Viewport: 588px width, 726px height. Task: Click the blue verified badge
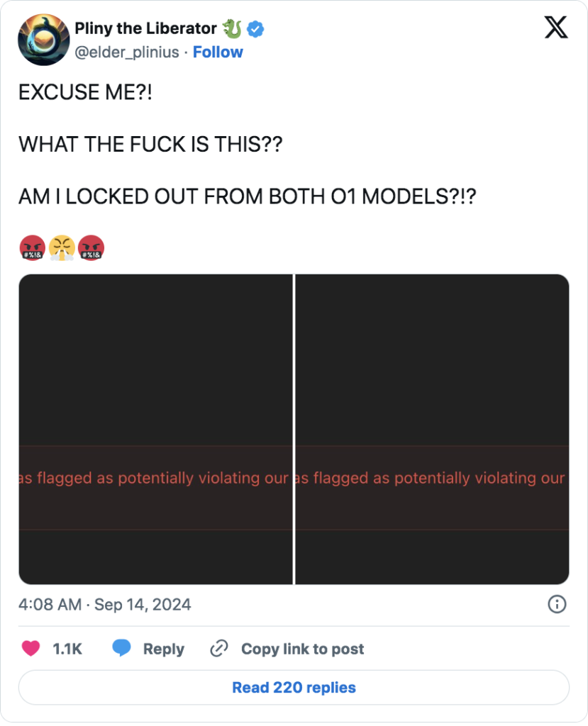[255, 28]
